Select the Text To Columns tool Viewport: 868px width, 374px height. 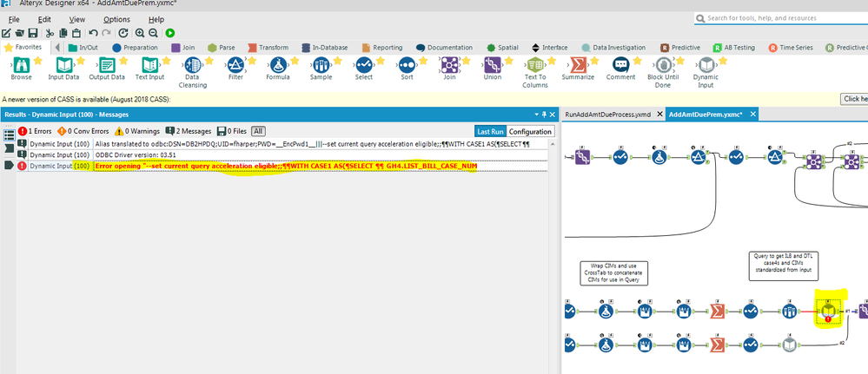pos(534,73)
